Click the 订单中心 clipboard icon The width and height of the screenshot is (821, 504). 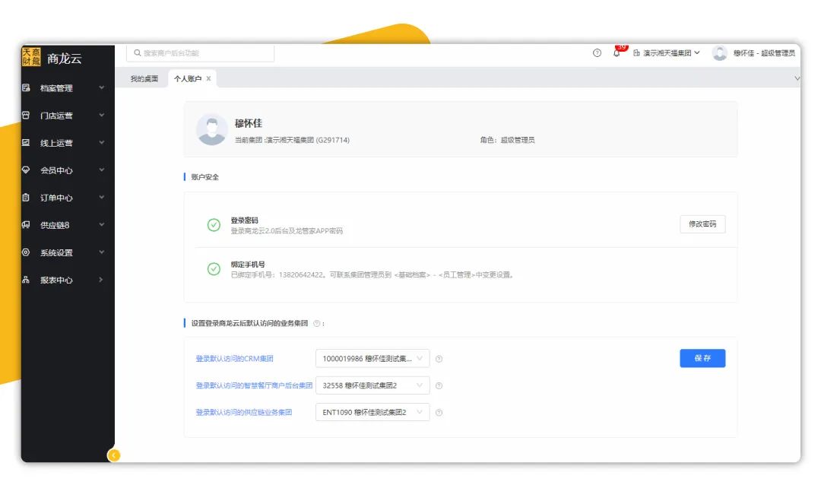pos(26,198)
